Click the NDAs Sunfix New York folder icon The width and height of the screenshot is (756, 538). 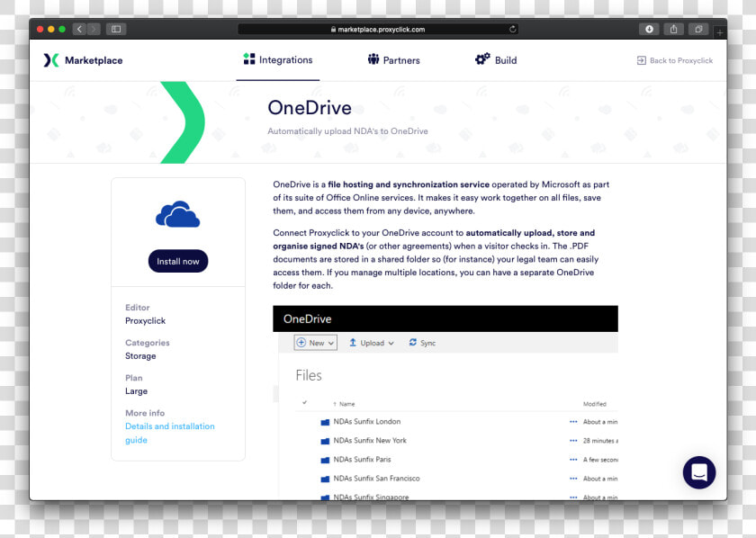[x=325, y=441]
